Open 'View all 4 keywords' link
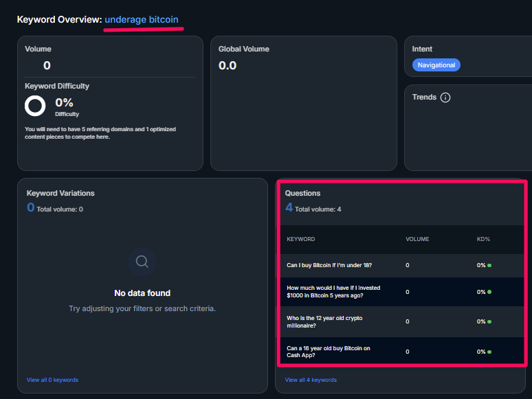Viewport: 532px width, 399px height. (x=311, y=380)
